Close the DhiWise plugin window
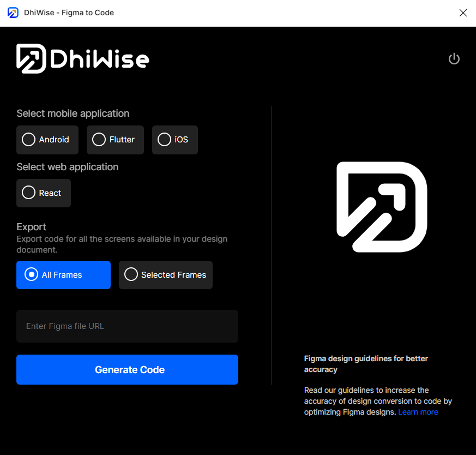 point(463,13)
